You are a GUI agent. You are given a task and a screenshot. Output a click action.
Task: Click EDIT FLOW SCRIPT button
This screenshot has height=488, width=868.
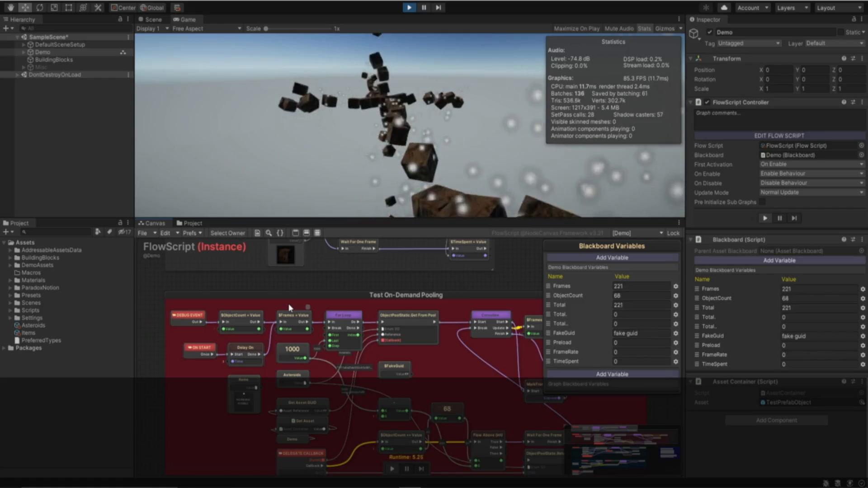click(779, 136)
